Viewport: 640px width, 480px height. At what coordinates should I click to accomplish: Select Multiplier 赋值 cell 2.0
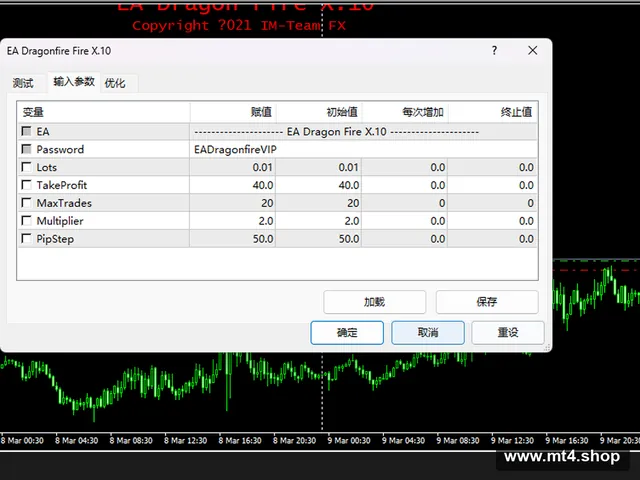(x=233, y=221)
